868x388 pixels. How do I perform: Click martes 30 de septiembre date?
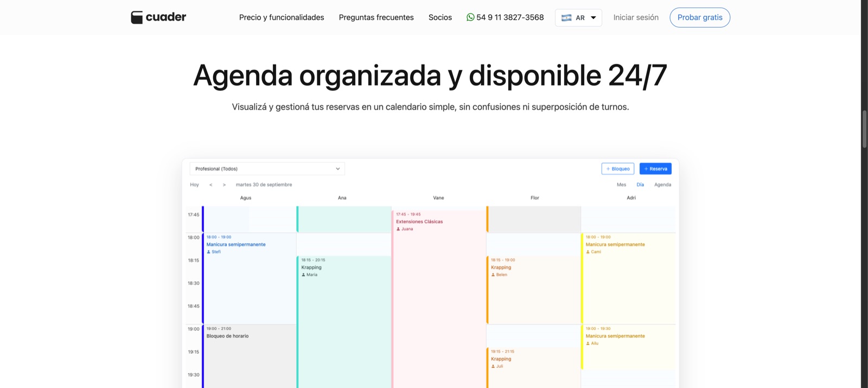coord(264,185)
